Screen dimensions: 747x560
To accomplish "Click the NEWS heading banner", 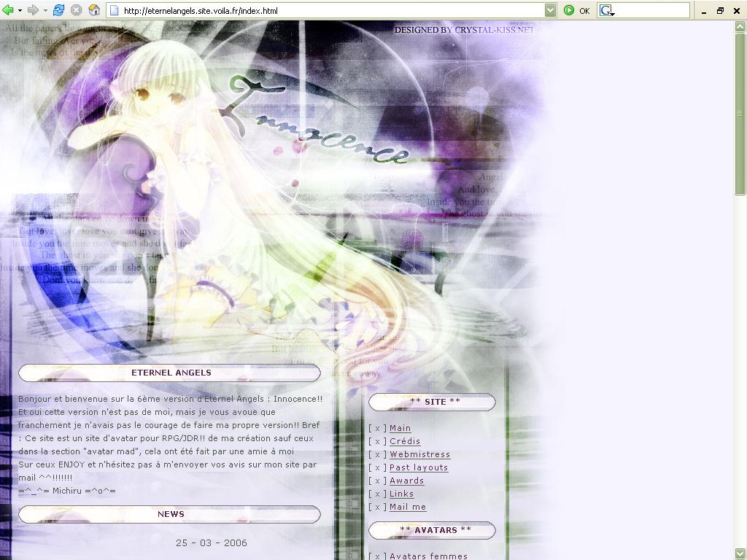I will [x=169, y=514].
